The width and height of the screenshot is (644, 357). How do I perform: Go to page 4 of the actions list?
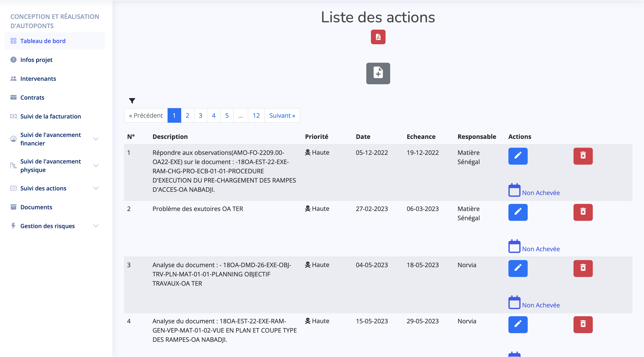pos(214,115)
